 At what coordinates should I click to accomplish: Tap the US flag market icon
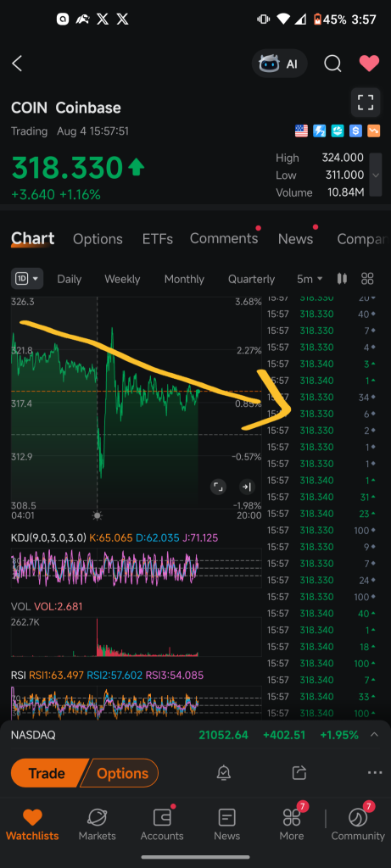click(x=301, y=131)
